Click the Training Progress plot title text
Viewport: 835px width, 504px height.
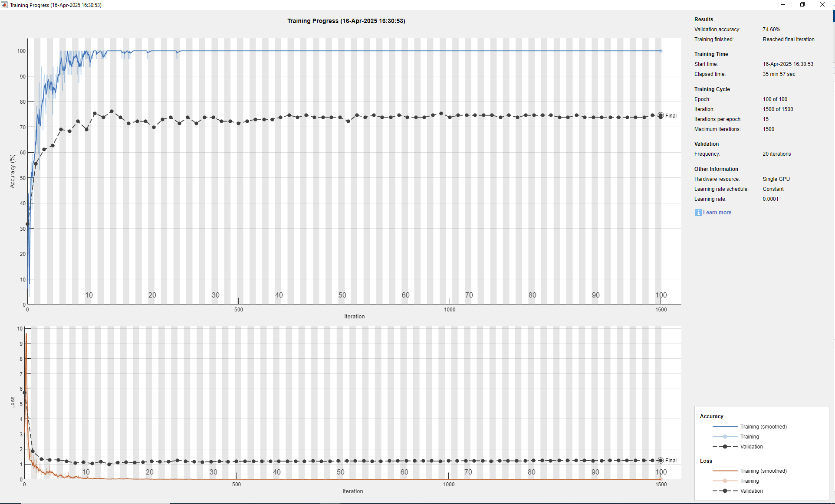346,21
